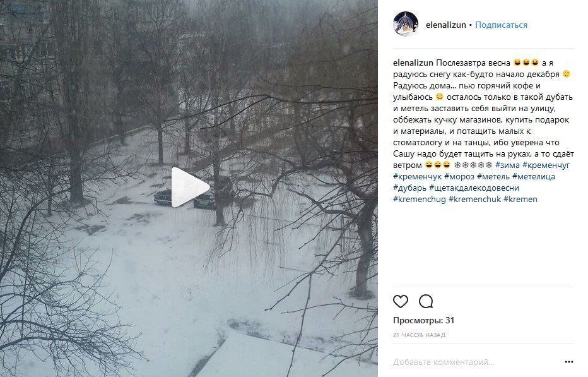
Task: Open hashtag #kremenchug
Action: (x=420, y=199)
